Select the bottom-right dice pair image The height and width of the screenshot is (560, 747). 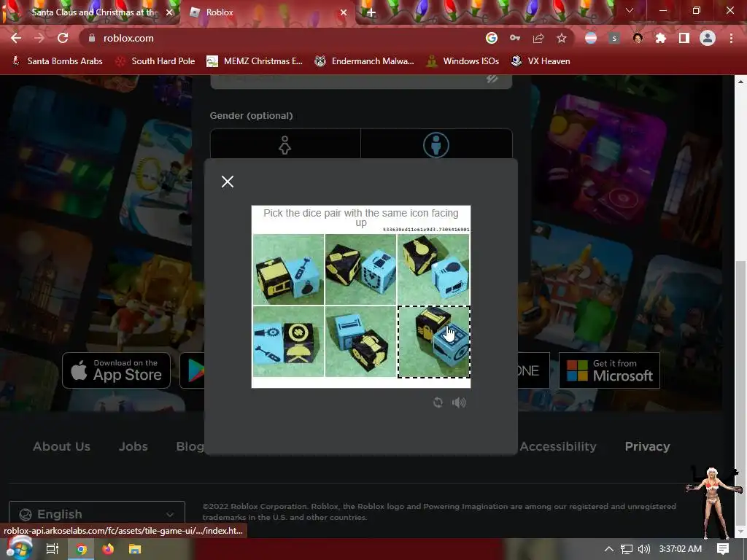[x=434, y=341]
